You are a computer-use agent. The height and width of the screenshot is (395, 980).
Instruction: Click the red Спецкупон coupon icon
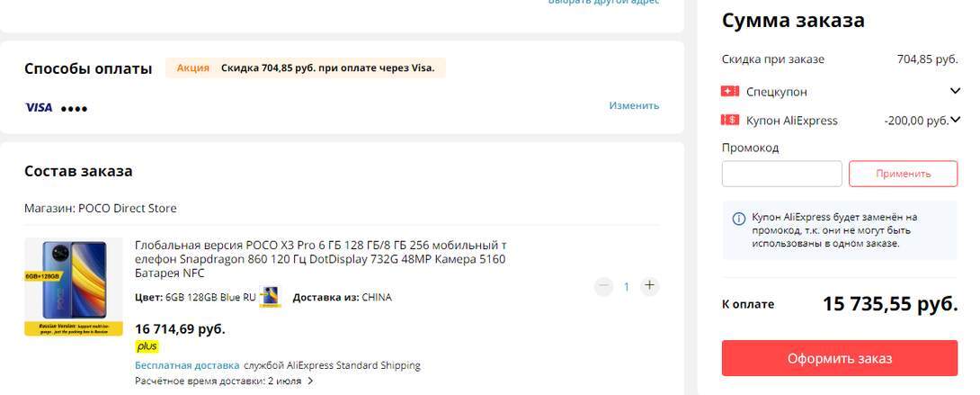coord(730,91)
